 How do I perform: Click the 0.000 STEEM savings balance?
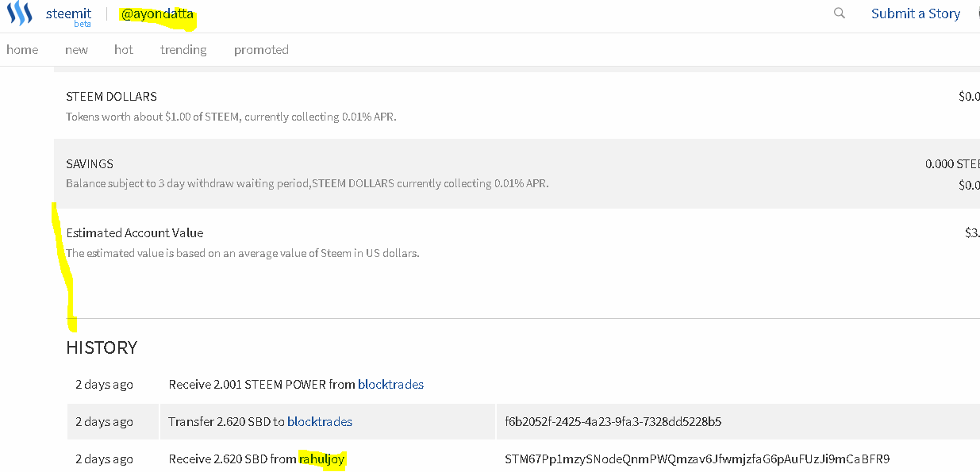pyautogui.click(x=952, y=164)
